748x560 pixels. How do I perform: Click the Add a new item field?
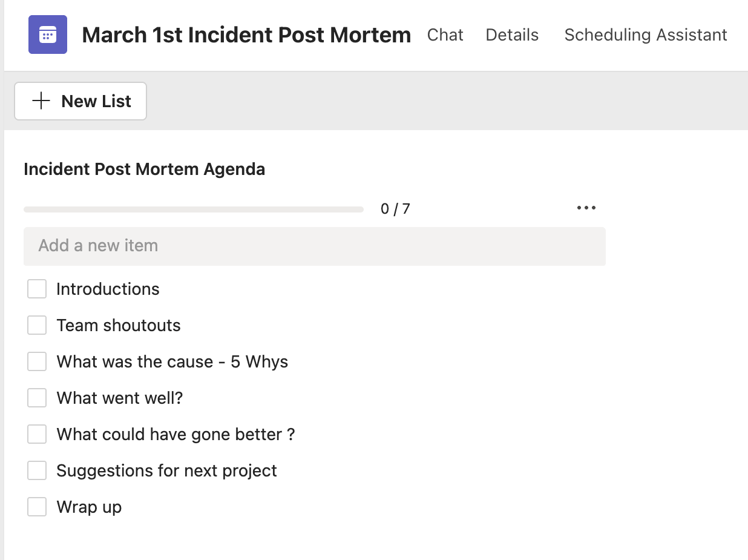(x=315, y=246)
